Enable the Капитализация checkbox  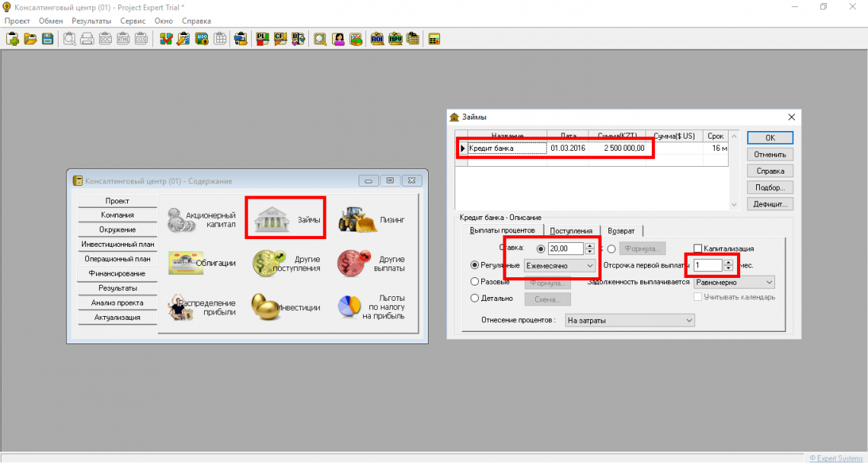697,248
